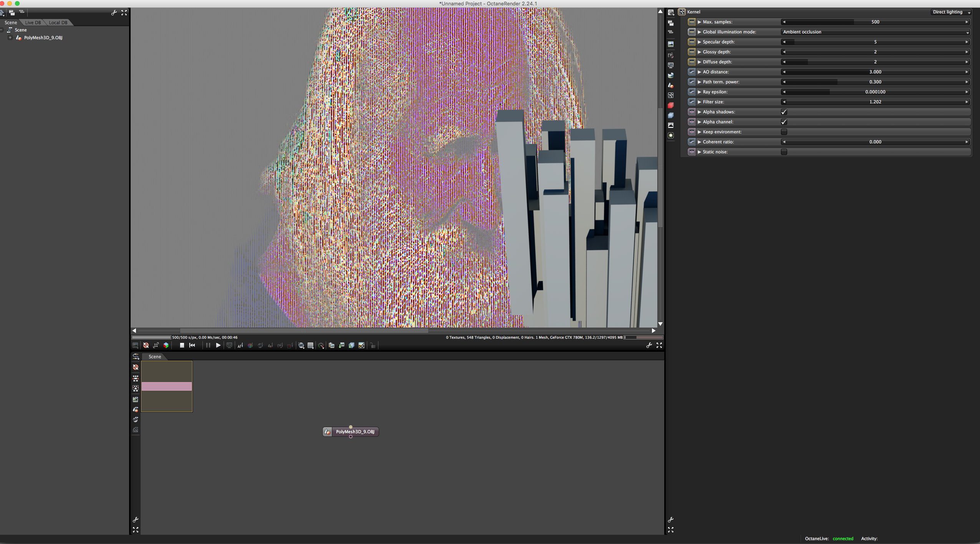Expand the PolyMesh3D_9.OBJ tree item

pos(10,38)
